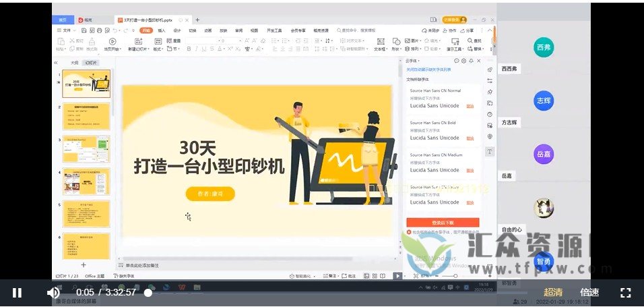
Task: Open the 插入 ribbon tab
Action: point(162,30)
